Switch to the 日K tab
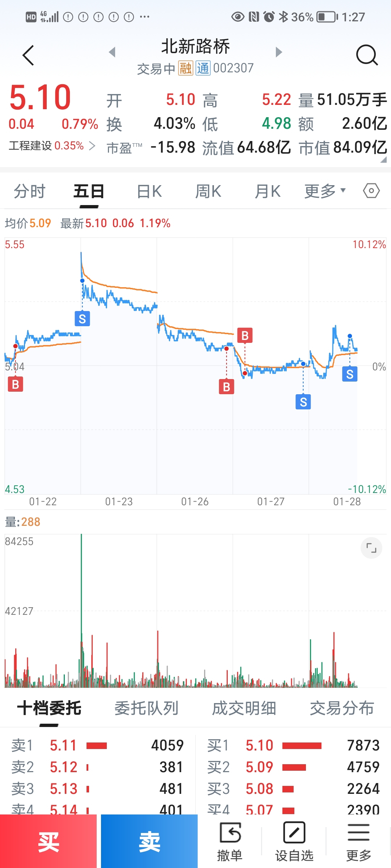The image size is (391, 868). point(149,191)
